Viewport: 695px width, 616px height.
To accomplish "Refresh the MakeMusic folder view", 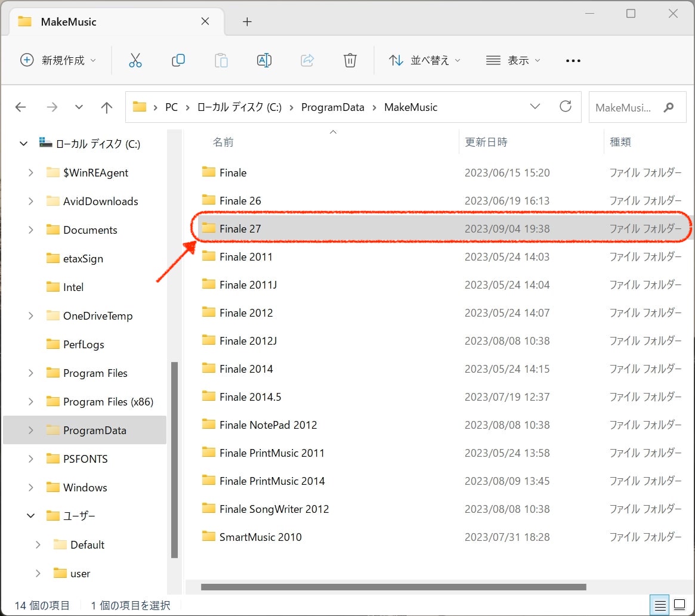I will (565, 106).
